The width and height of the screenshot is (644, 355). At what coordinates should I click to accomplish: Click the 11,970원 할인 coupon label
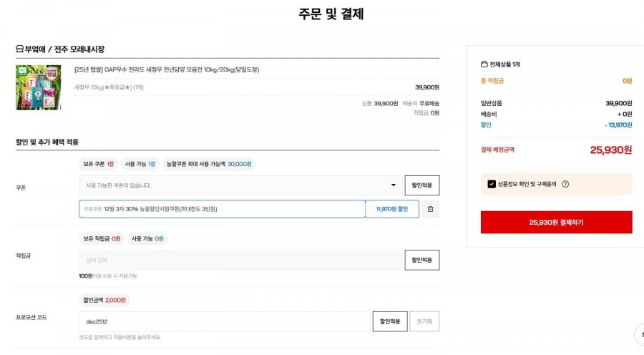click(x=392, y=209)
